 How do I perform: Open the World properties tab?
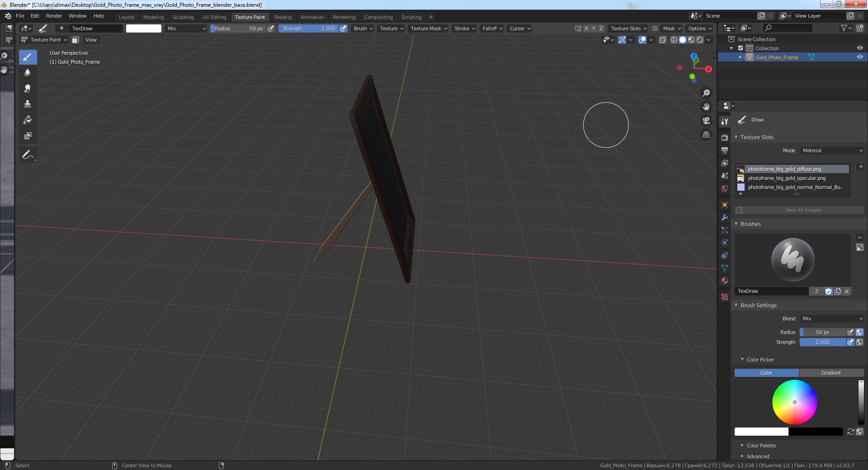pos(725,188)
